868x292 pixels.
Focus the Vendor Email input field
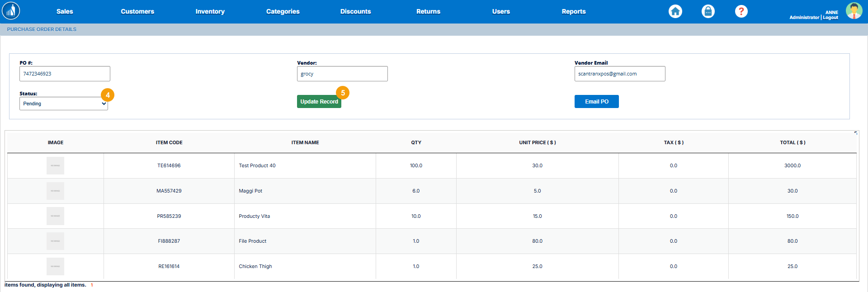pos(619,74)
